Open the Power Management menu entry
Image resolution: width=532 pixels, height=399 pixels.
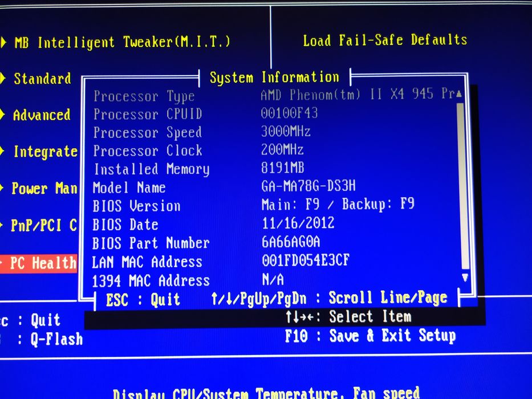tap(44, 188)
